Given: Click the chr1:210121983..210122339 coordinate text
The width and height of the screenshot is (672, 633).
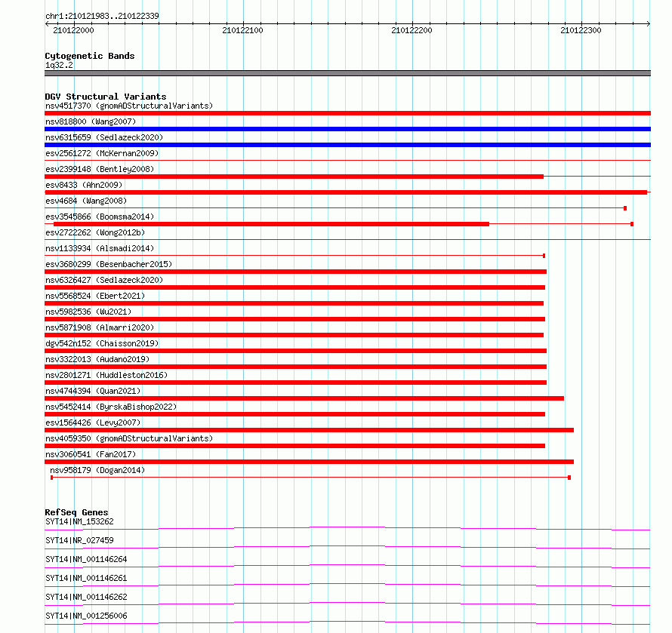Looking at the screenshot, I should (102, 16).
